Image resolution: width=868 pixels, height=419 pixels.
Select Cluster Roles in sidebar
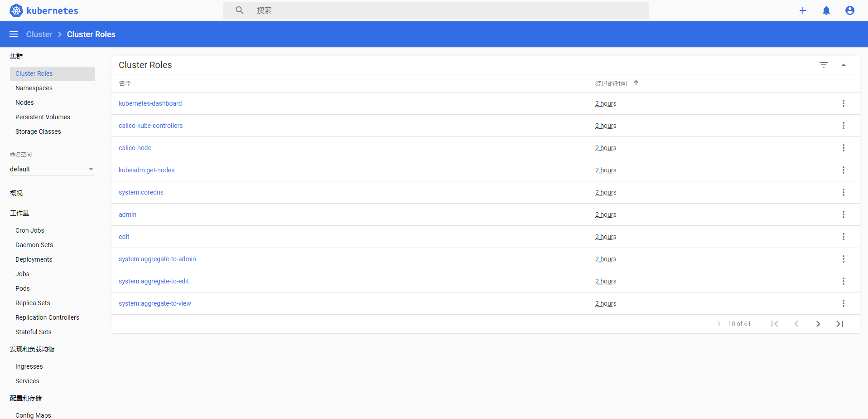(53, 73)
